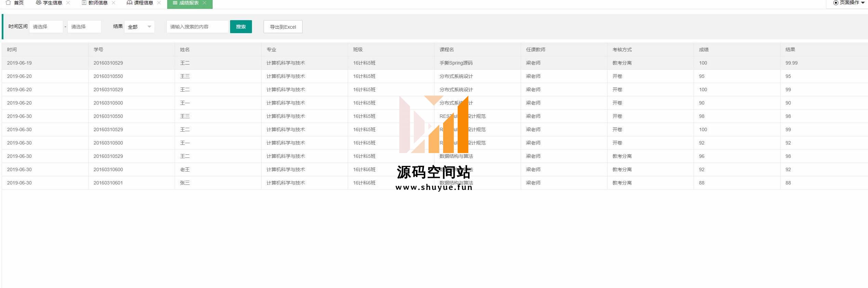Screen dimensions: 868x288
Task: Click the 导出到Excel button
Action: (283, 27)
